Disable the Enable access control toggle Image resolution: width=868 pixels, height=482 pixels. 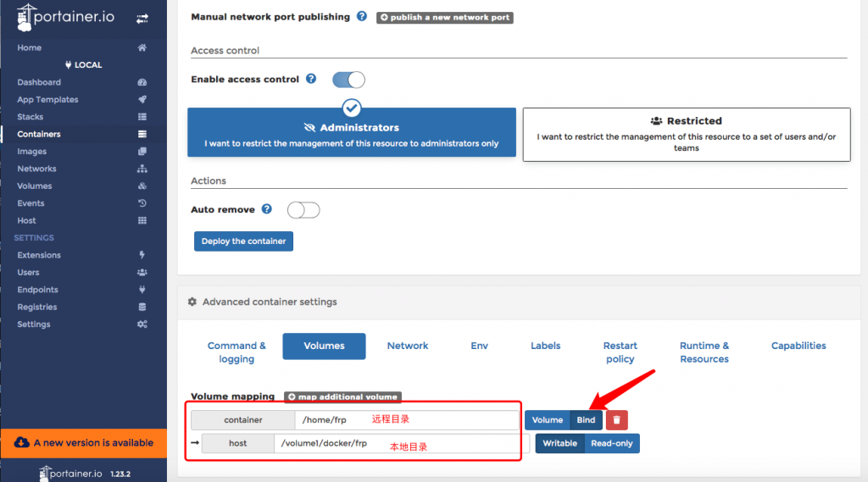[x=348, y=80]
